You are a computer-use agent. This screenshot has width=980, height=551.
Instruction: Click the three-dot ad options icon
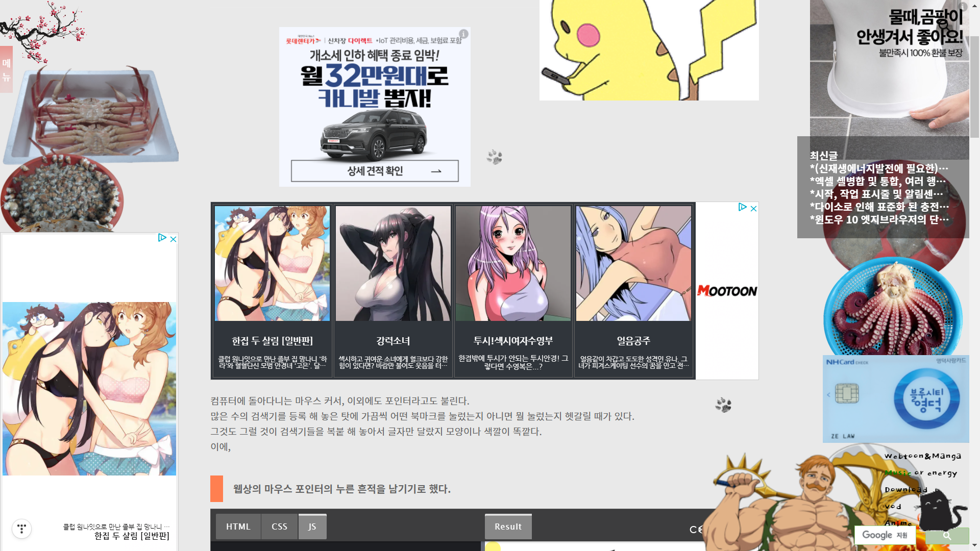21,529
